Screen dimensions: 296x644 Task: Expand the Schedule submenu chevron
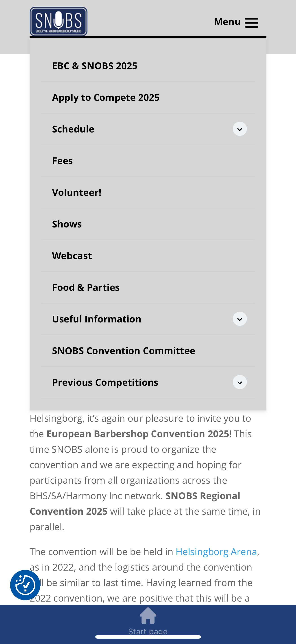coord(240,129)
